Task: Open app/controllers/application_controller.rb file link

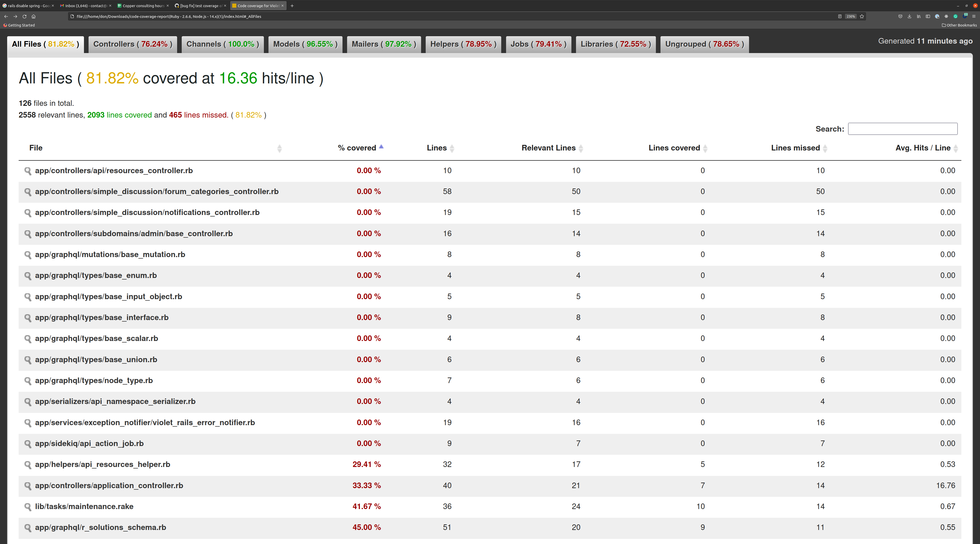Action: [x=109, y=485]
